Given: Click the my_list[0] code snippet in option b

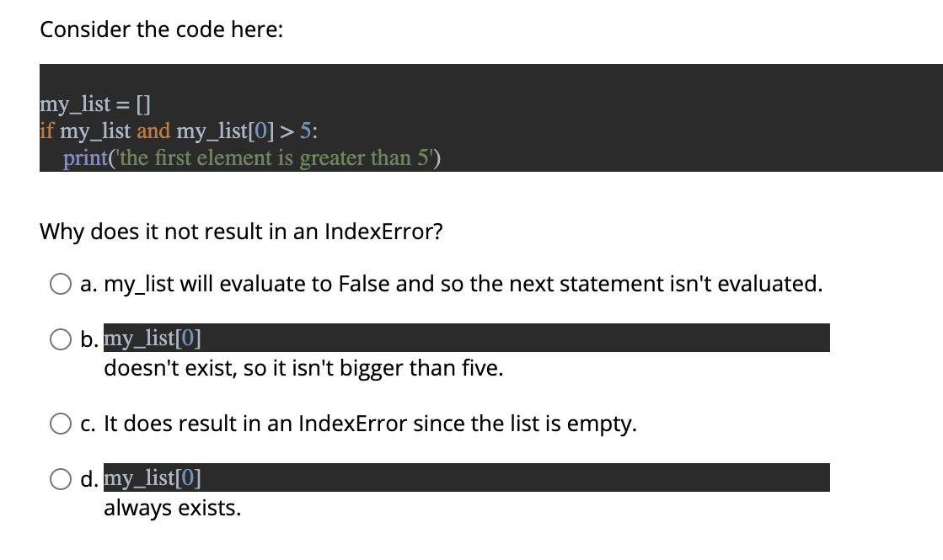Looking at the screenshot, I should pos(153,339).
